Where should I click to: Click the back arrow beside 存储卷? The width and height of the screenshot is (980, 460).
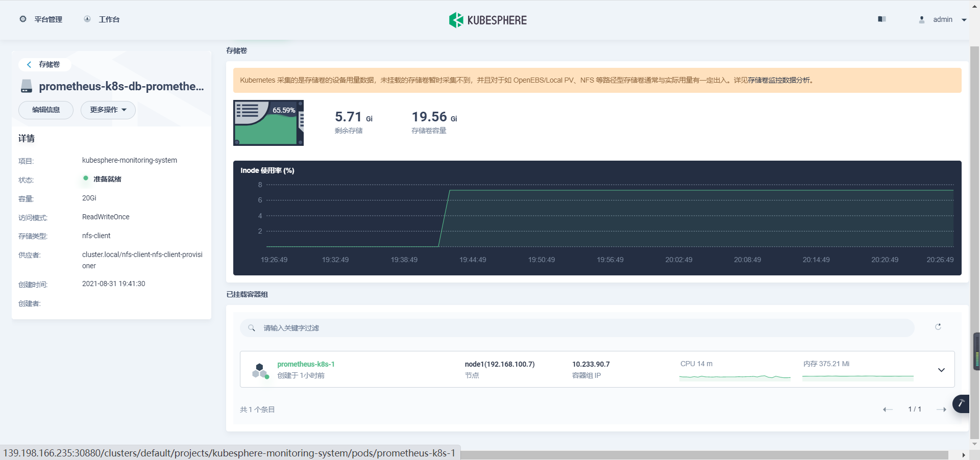[x=29, y=64]
